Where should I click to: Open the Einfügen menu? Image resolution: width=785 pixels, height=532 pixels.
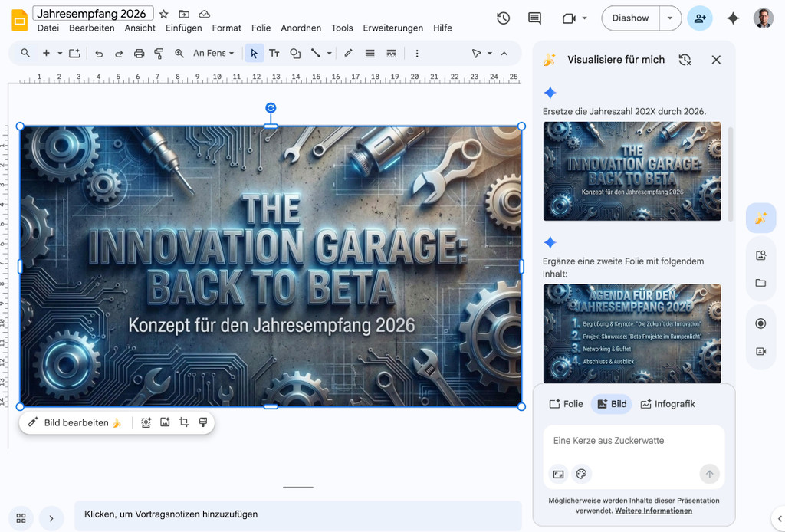pos(183,28)
